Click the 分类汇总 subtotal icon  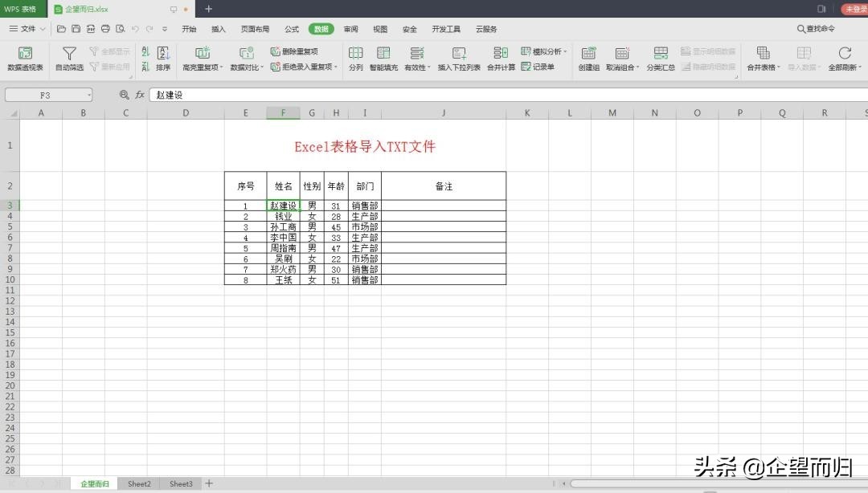[x=661, y=53]
